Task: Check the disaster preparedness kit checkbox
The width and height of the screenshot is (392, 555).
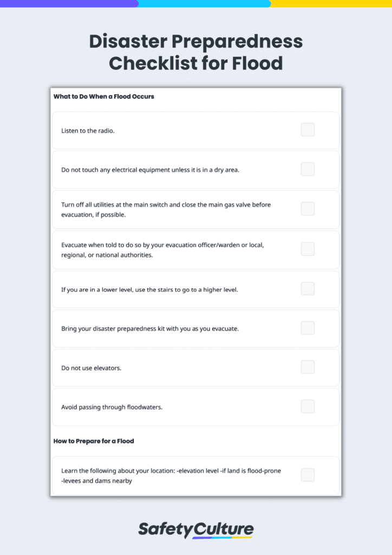Action: point(308,328)
